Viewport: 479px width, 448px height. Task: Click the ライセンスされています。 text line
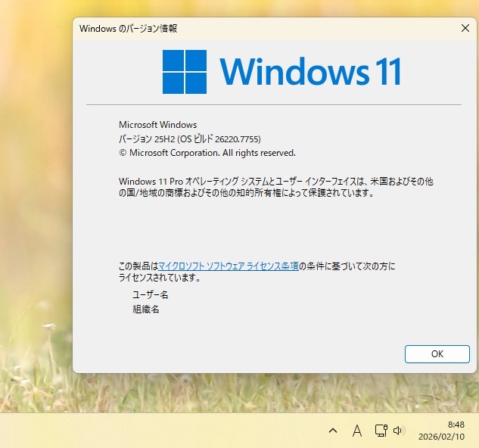(x=160, y=278)
